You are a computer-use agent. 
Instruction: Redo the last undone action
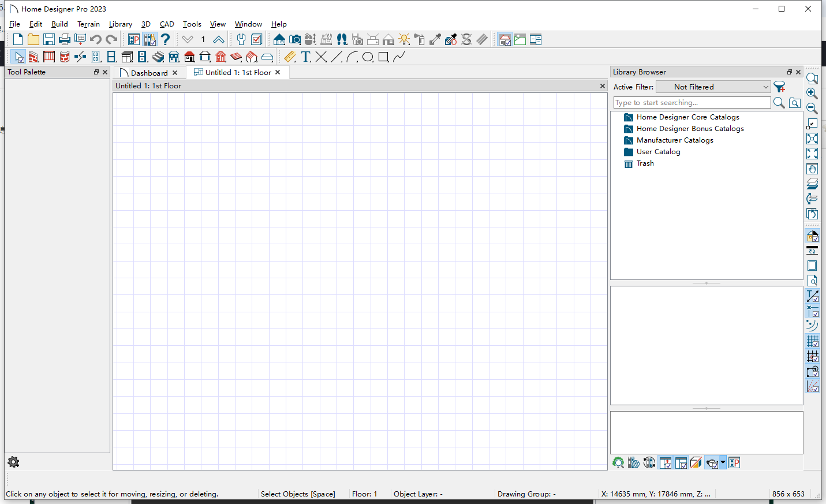[x=111, y=39]
